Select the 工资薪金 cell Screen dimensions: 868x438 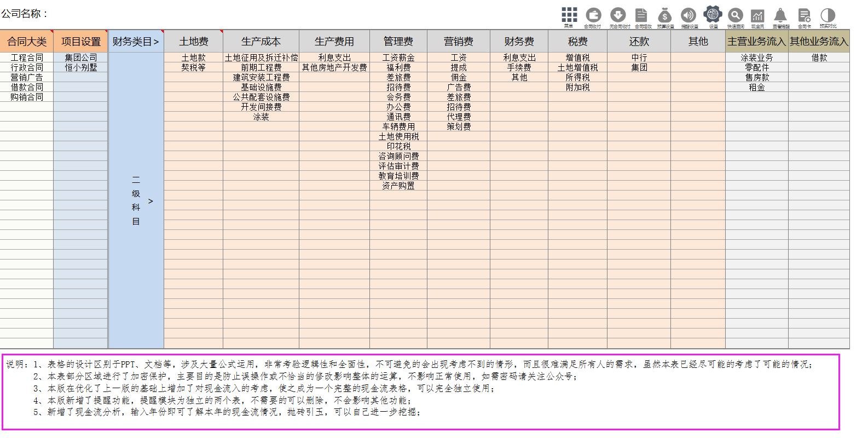point(398,57)
